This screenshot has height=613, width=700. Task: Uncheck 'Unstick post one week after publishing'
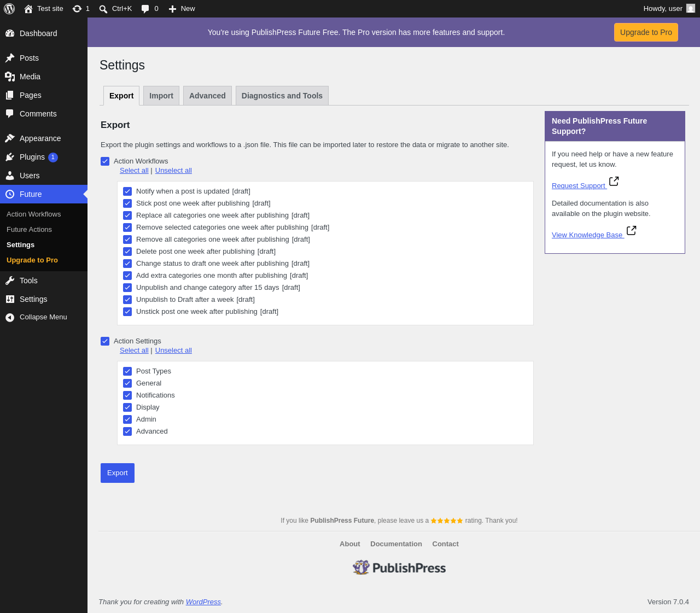pos(127,312)
